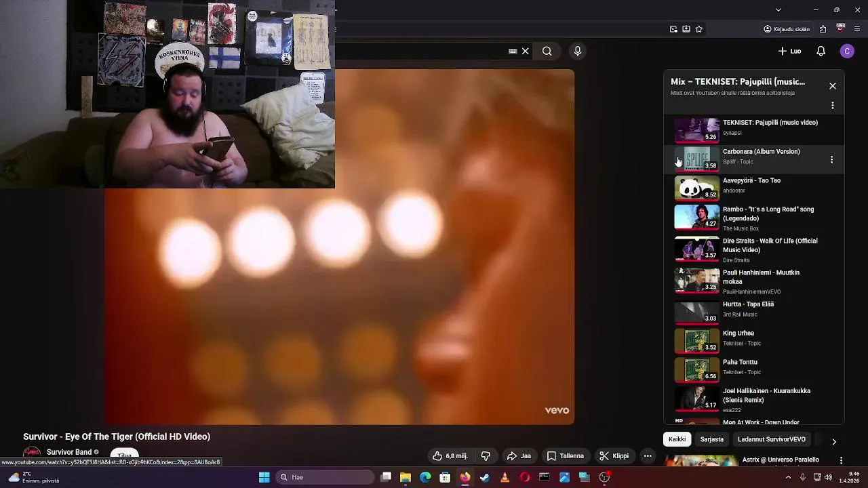868x488 pixels.
Task: Open system tray volume control
Action: [828, 477]
